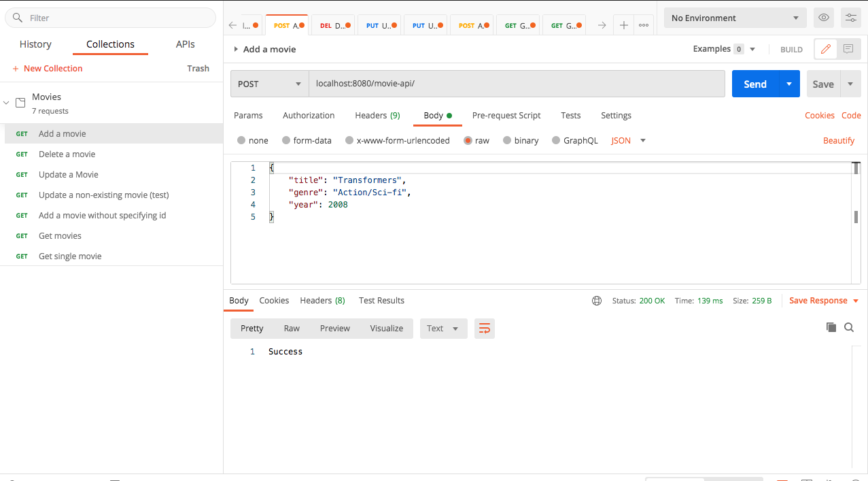This screenshot has height=481, width=868.
Task: Open the JSON body format dropdown
Action: (x=629, y=141)
